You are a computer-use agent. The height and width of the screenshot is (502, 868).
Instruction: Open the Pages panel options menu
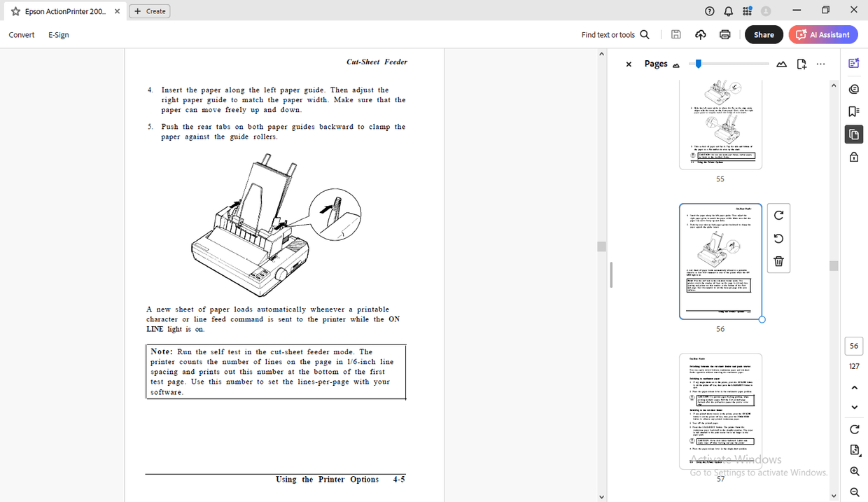pos(820,63)
